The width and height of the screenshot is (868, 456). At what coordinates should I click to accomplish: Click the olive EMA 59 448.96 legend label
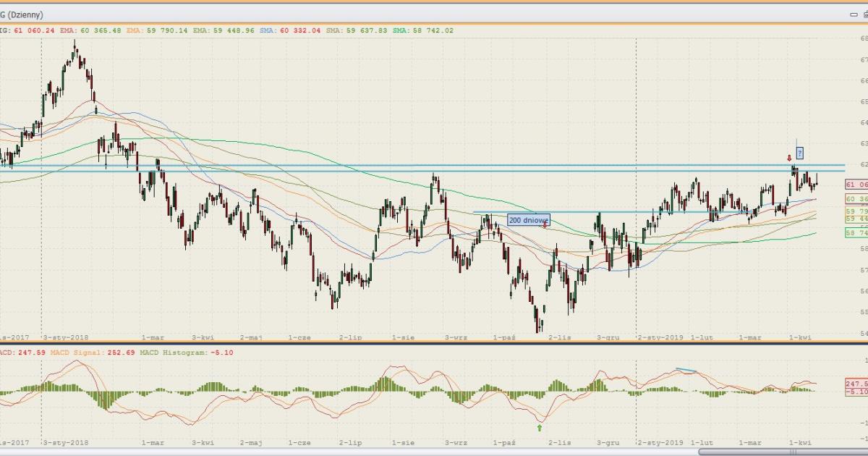[229, 30]
